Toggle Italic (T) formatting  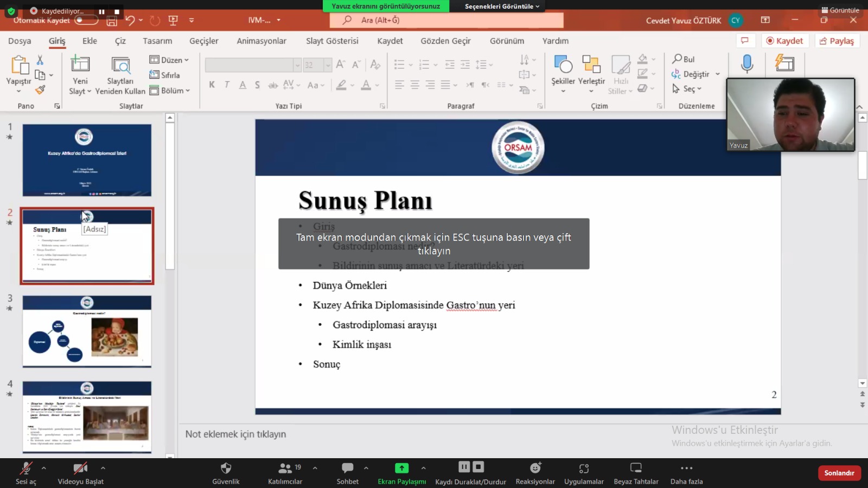click(x=227, y=85)
